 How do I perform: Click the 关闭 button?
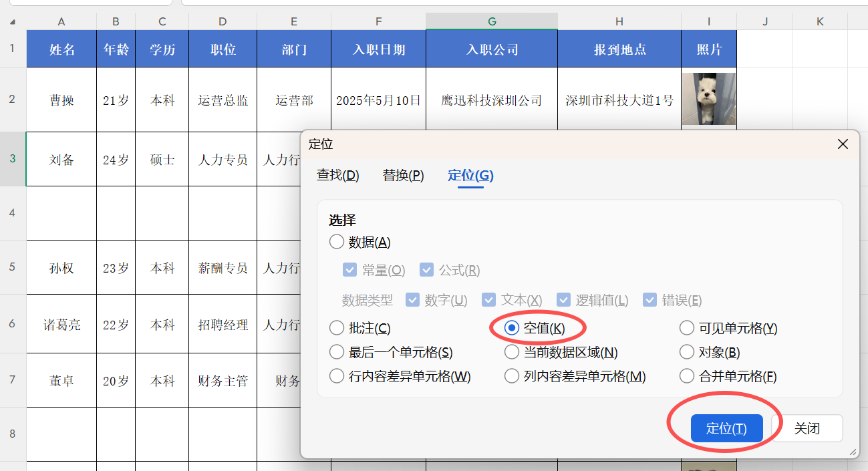(x=807, y=428)
